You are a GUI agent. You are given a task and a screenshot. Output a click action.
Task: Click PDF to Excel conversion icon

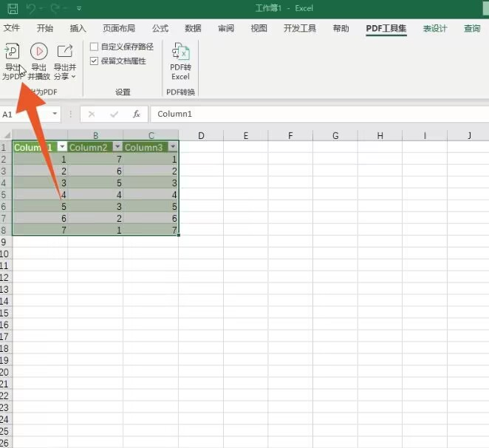click(180, 52)
